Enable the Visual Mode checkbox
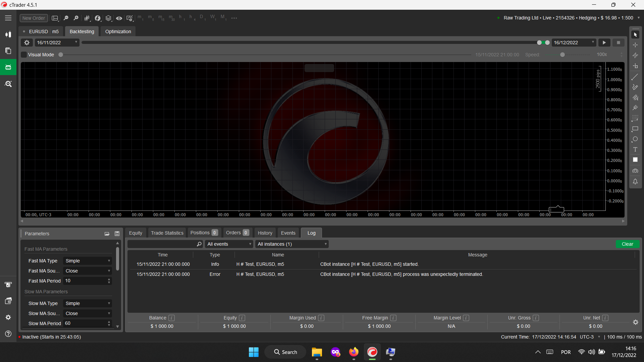The width and height of the screenshot is (644, 362). tap(24, 55)
